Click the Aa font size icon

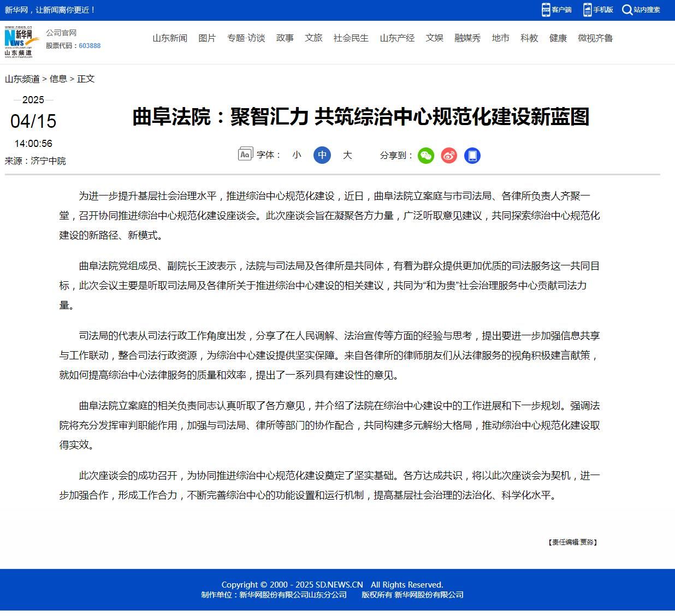click(x=245, y=155)
